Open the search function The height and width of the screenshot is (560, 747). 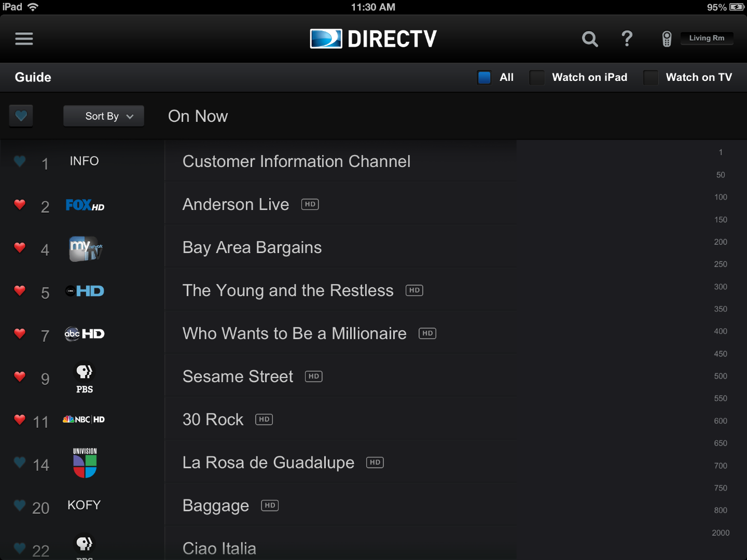[590, 39]
